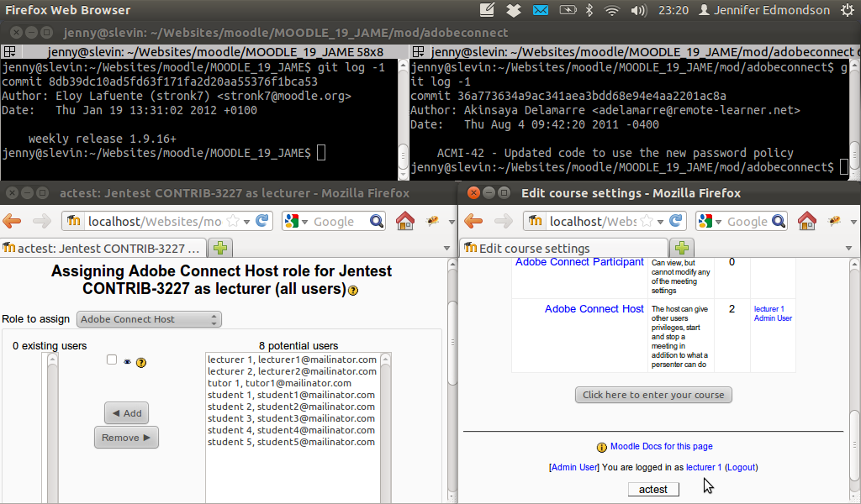Bookmark page star in Edit course settings window
Viewport: 861px width, 504px height.
tap(647, 221)
